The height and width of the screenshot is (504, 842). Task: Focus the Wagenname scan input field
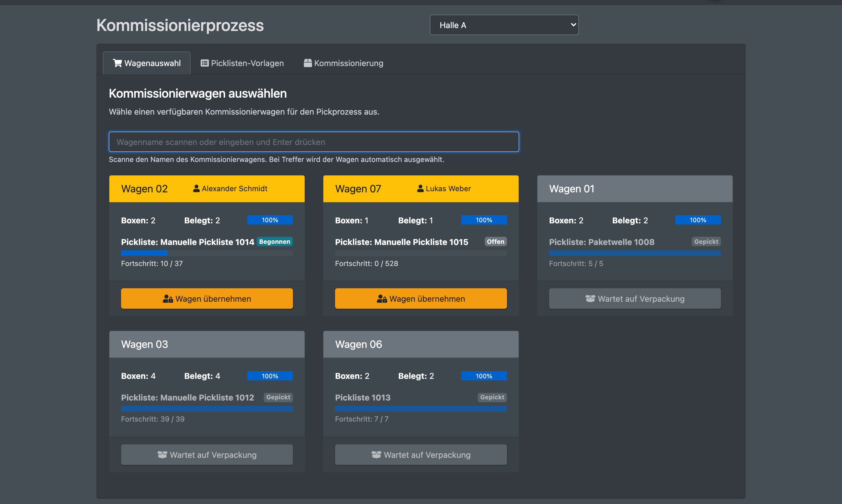pyautogui.click(x=314, y=142)
